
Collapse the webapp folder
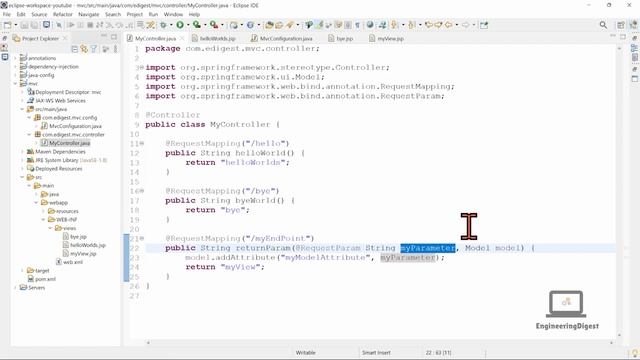click(36, 202)
